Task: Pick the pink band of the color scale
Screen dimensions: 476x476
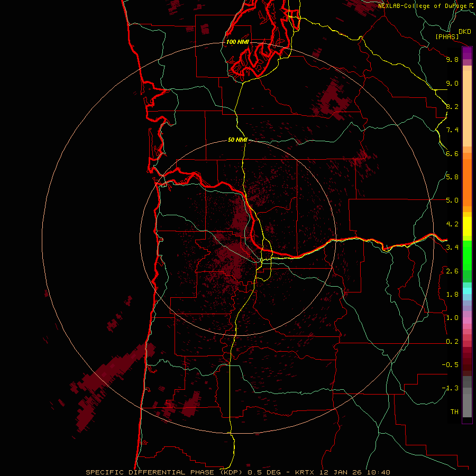Action: click(x=467, y=321)
